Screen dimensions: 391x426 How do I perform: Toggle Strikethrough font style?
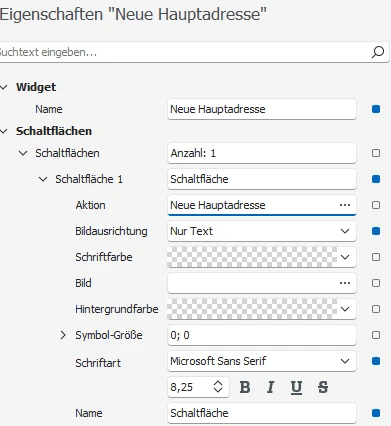point(323,387)
